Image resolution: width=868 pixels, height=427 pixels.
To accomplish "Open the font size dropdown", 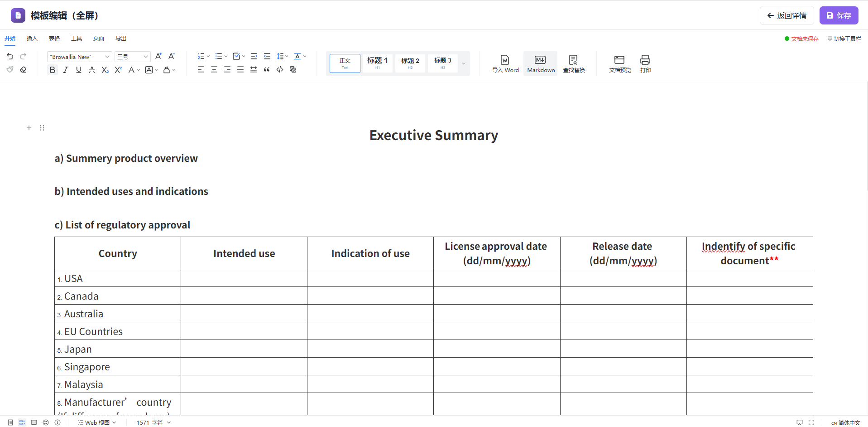I will pyautogui.click(x=132, y=57).
